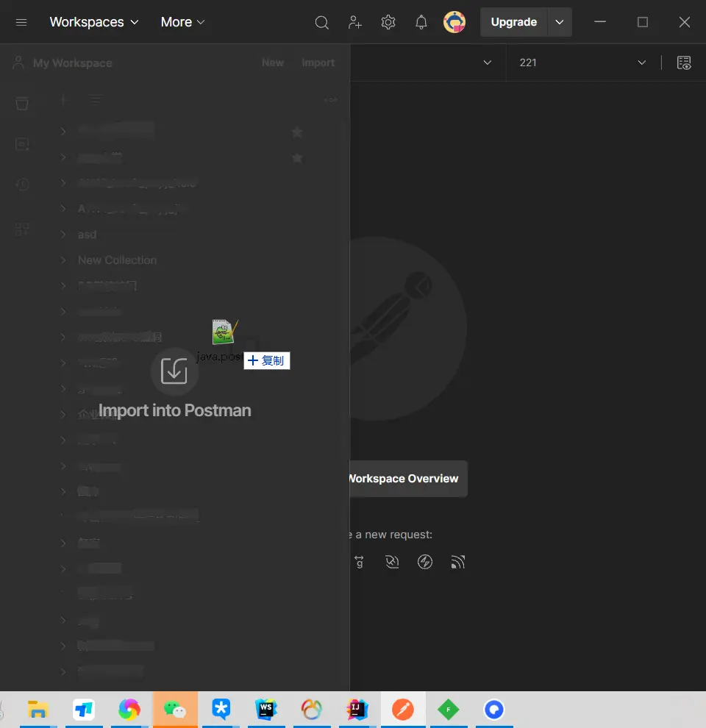The height and width of the screenshot is (728, 706).
Task: Open File Explorer from the taskbar
Action: click(38, 709)
